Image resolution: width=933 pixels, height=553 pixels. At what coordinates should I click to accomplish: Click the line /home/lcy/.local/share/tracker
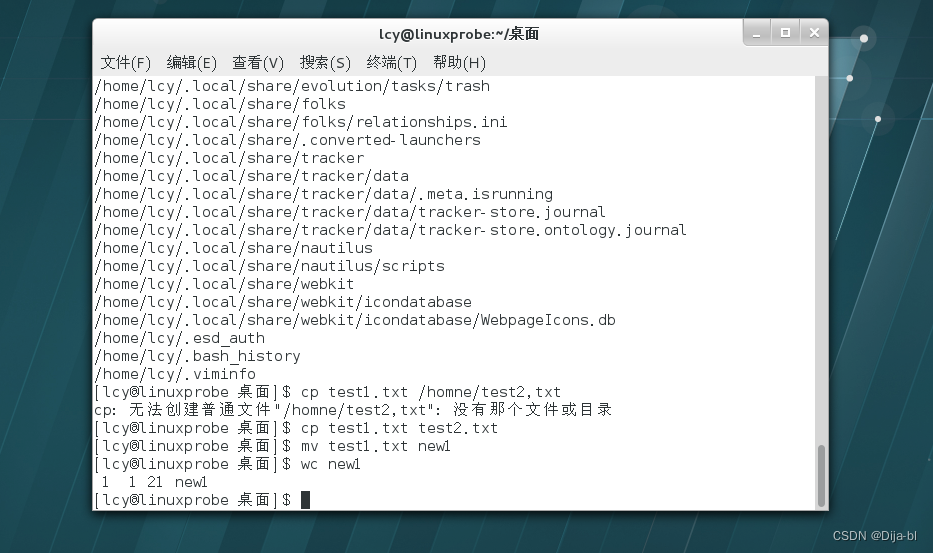tap(229, 158)
